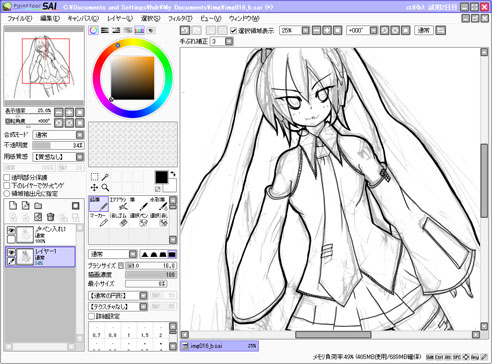Adjust the 不透明度 layer opacity slider
The height and width of the screenshot is (364, 492).
pos(58,145)
